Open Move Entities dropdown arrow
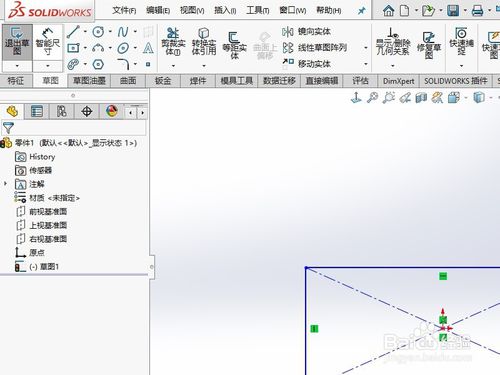Screen dimensions: 500x375 click(366, 63)
